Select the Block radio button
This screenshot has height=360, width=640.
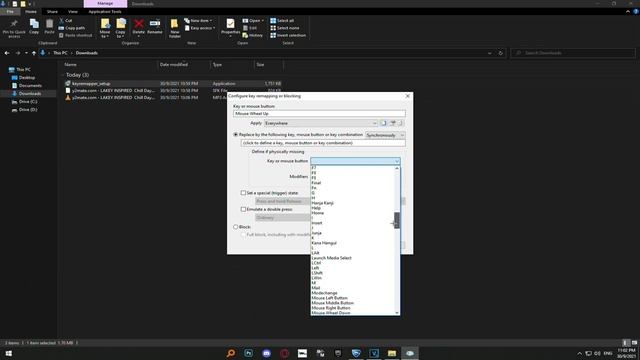point(236,227)
